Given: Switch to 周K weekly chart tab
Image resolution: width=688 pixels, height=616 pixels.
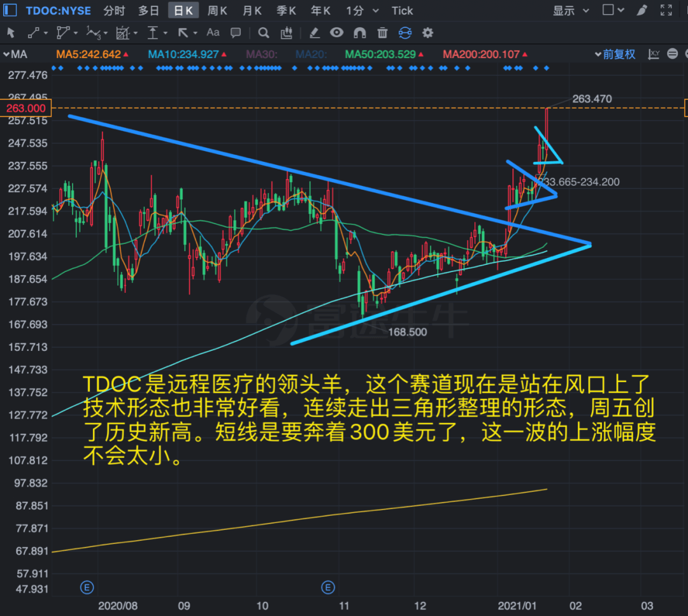Looking at the screenshot, I should tap(217, 11).
